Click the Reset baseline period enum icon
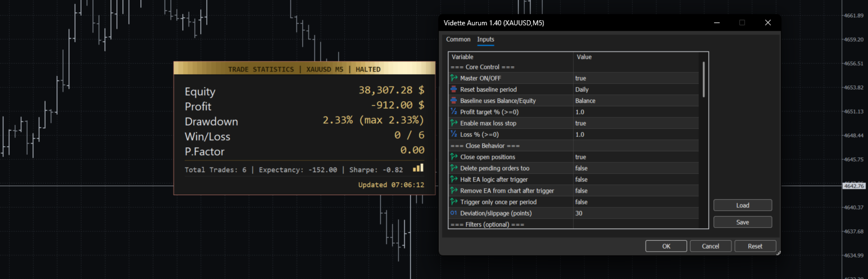This screenshot has width=868, height=279. coord(454,89)
